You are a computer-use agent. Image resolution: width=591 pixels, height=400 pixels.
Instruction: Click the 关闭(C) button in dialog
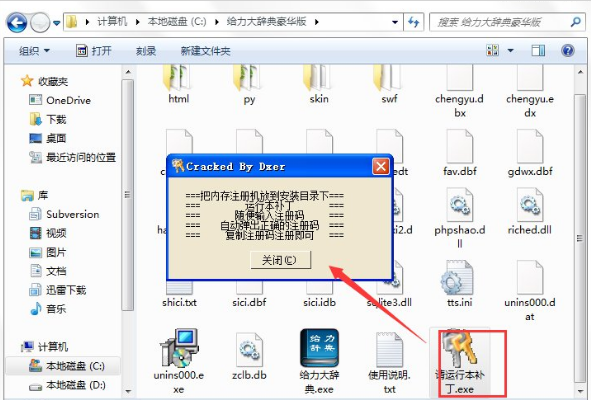[x=280, y=260]
